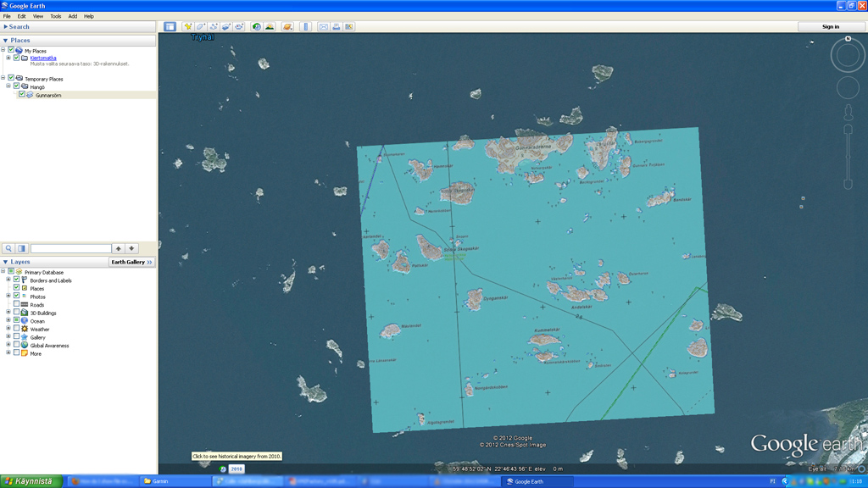Click the sunlight landscape icon
Screen dimensions: 868x488
pyautogui.click(x=270, y=26)
